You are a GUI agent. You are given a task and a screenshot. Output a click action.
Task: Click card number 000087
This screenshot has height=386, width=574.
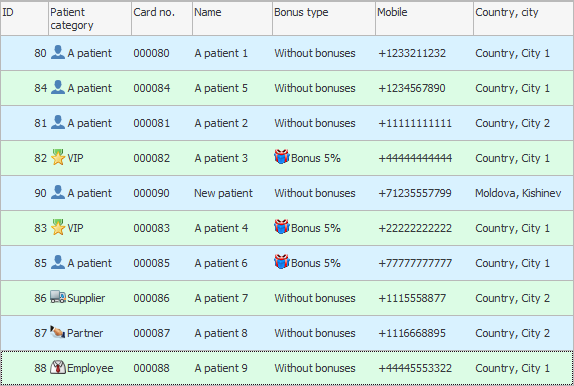(x=151, y=333)
